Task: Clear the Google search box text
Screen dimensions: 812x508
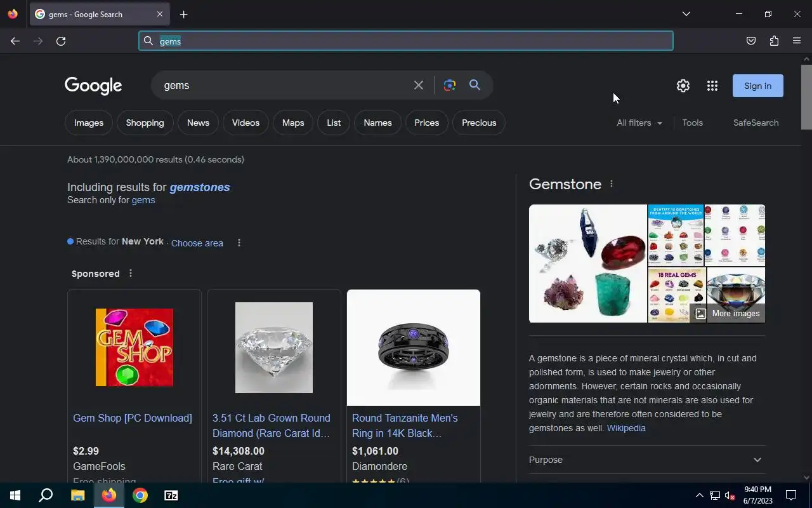Action: click(419, 85)
